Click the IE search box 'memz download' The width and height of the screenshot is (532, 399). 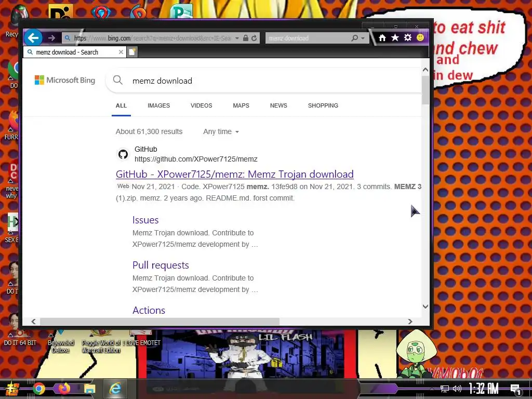308,38
